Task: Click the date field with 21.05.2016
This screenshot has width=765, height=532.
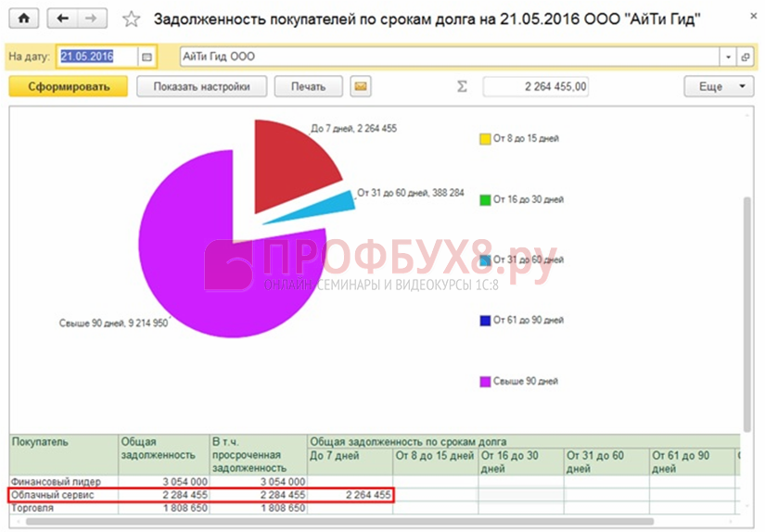Action: (97, 57)
